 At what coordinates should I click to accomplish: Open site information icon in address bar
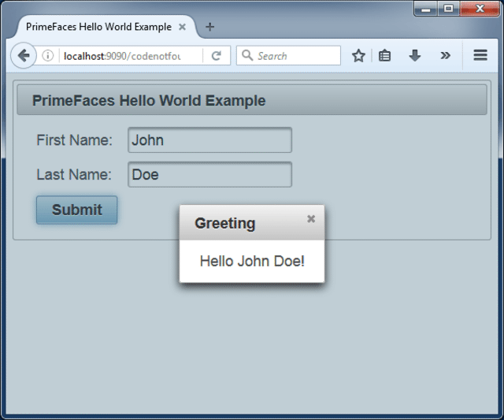pyautogui.click(x=47, y=56)
